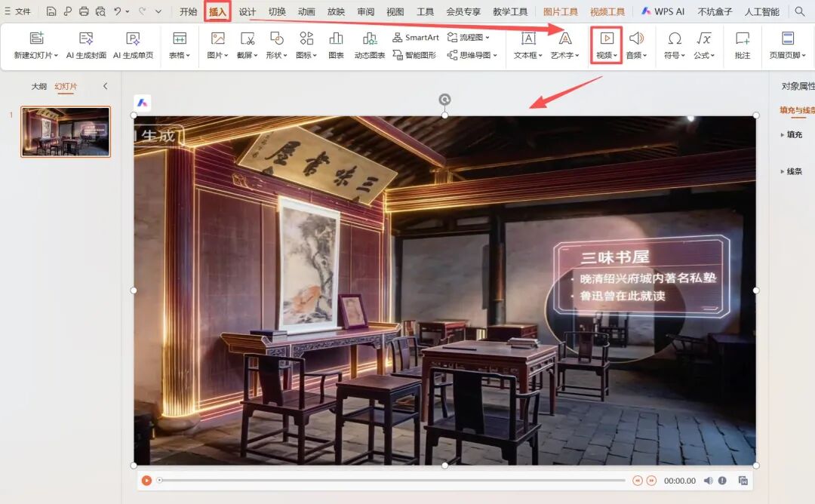The height and width of the screenshot is (504, 815).
Task: Add a comment with 批注
Action: tap(743, 39)
